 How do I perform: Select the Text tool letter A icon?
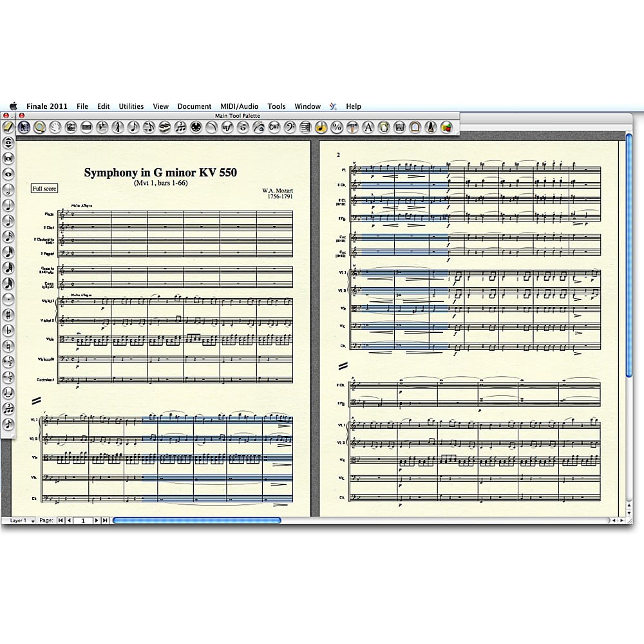coord(368,128)
